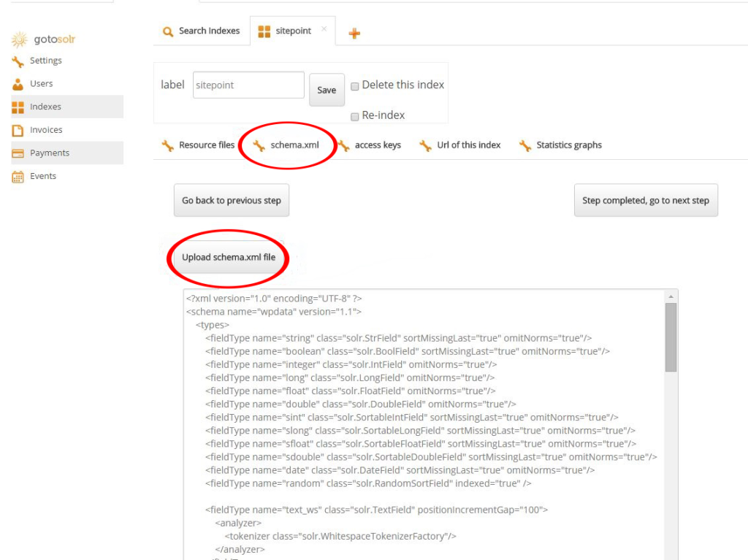Select the sitepoint tab
The image size is (748, 560).
[x=292, y=31]
